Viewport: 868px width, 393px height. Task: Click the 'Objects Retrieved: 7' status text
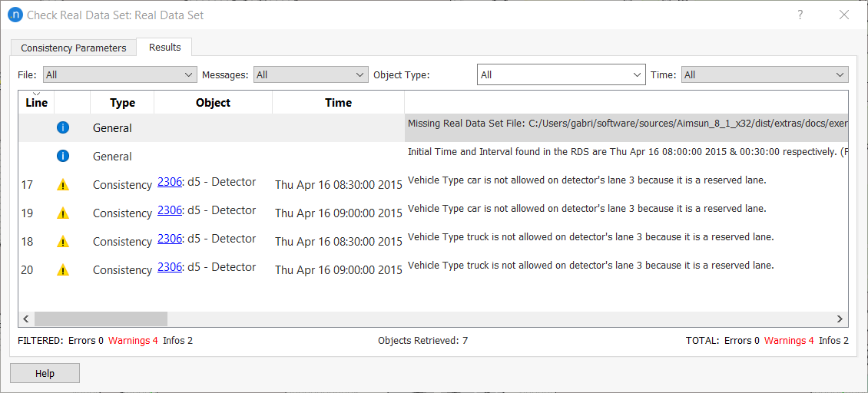coord(423,340)
